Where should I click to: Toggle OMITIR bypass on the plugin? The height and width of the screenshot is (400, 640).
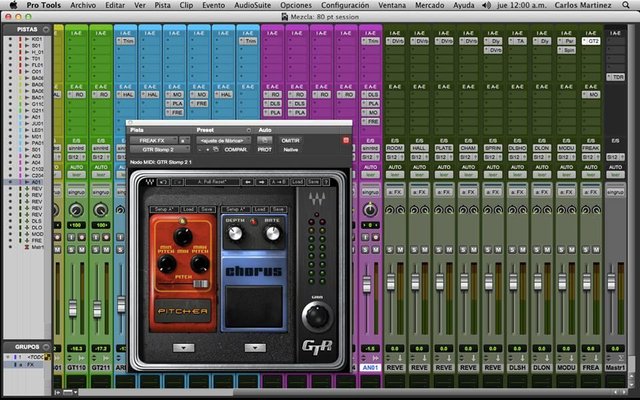tap(290, 140)
